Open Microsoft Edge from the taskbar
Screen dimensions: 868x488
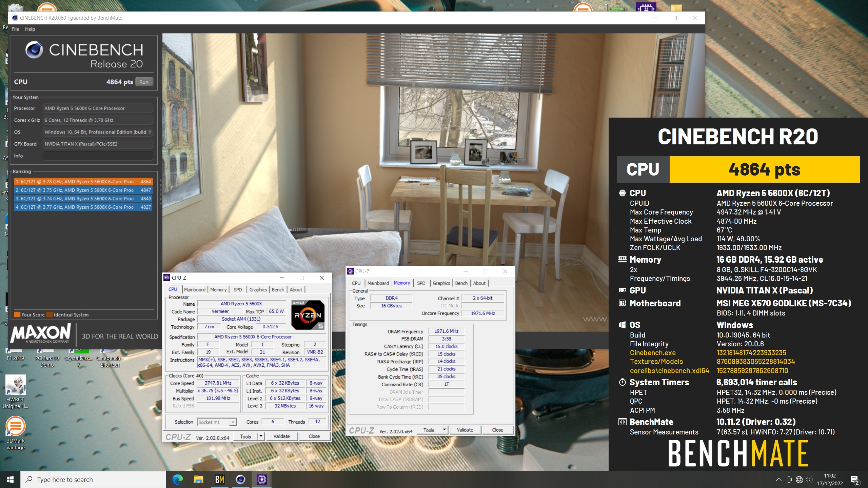point(177,480)
